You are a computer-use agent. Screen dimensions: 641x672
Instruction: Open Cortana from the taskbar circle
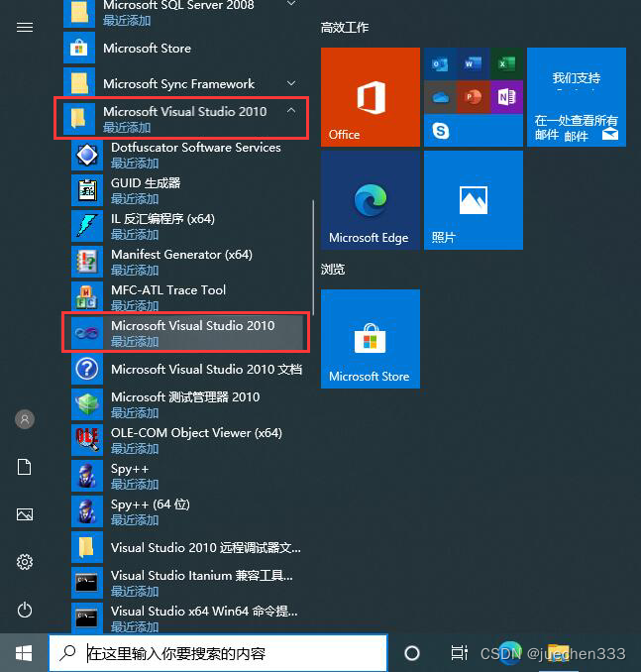pyautogui.click(x=412, y=653)
